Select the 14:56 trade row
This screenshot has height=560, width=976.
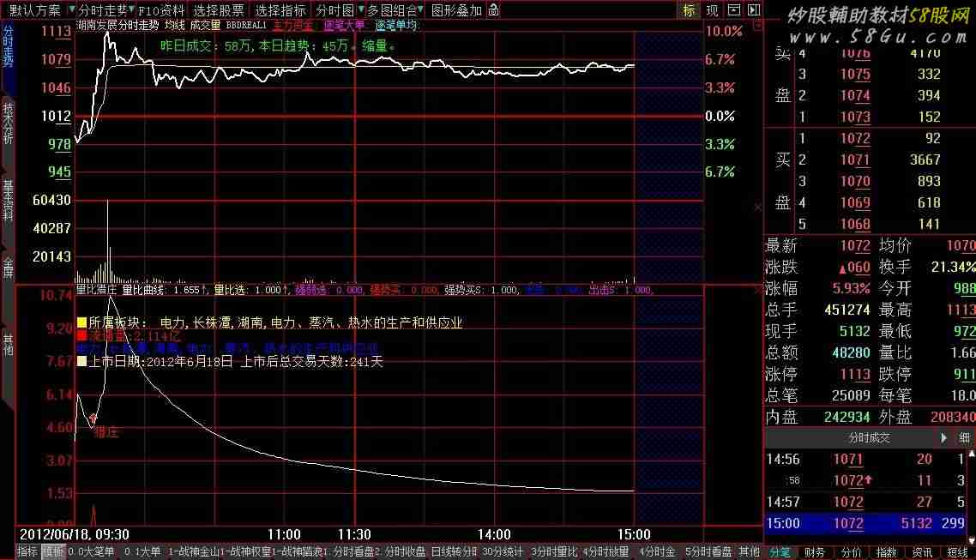point(865,459)
